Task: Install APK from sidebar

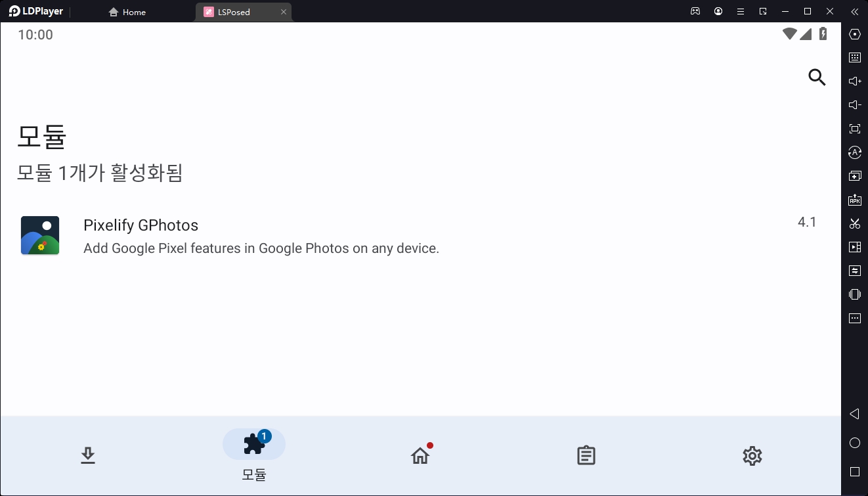Action: 855,200
